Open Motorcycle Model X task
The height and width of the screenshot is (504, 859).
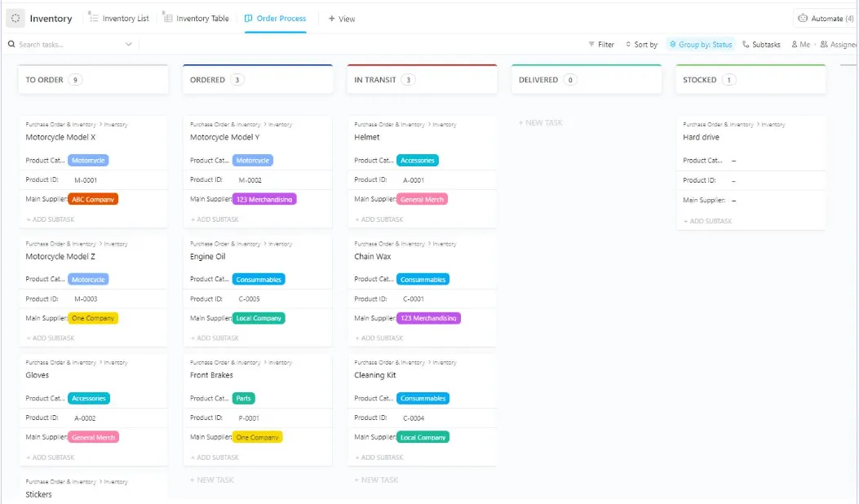[60, 137]
